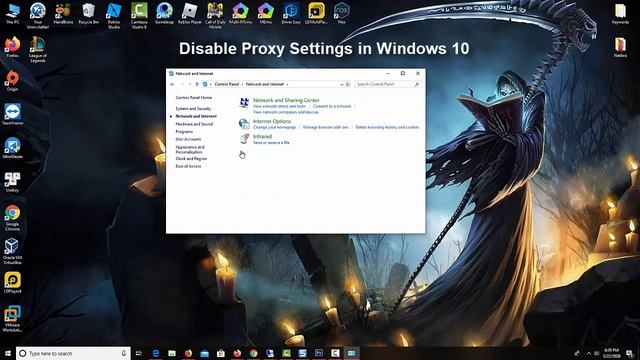Image resolution: width=640 pixels, height=360 pixels.
Task: Open the Network and Sharing Center icon
Action: click(x=244, y=103)
